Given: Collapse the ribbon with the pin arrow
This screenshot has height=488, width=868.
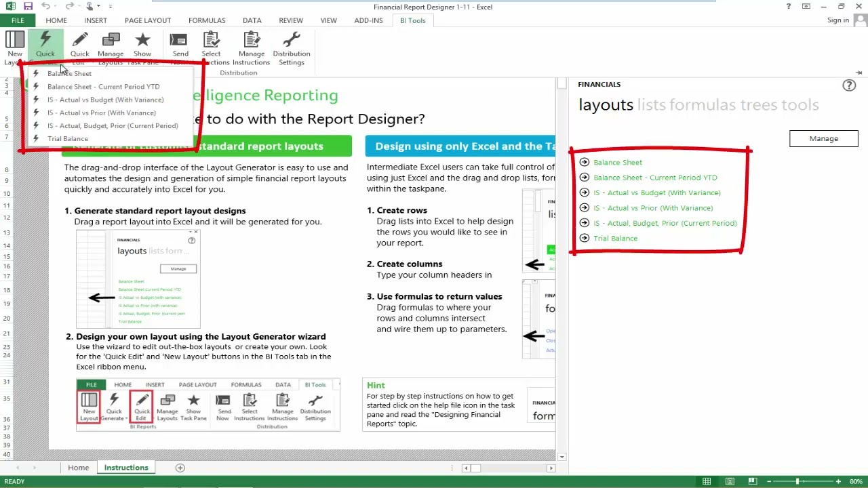Looking at the screenshot, I should click(859, 73).
